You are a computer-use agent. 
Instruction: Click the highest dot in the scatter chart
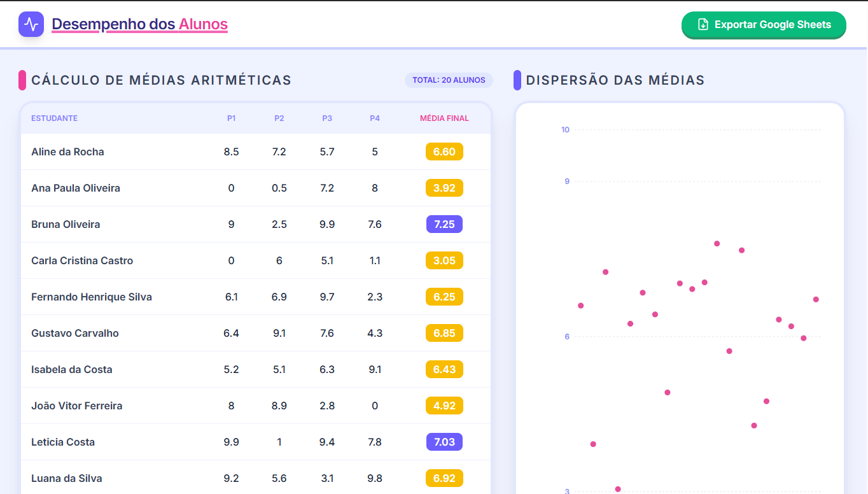click(x=717, y=244)
